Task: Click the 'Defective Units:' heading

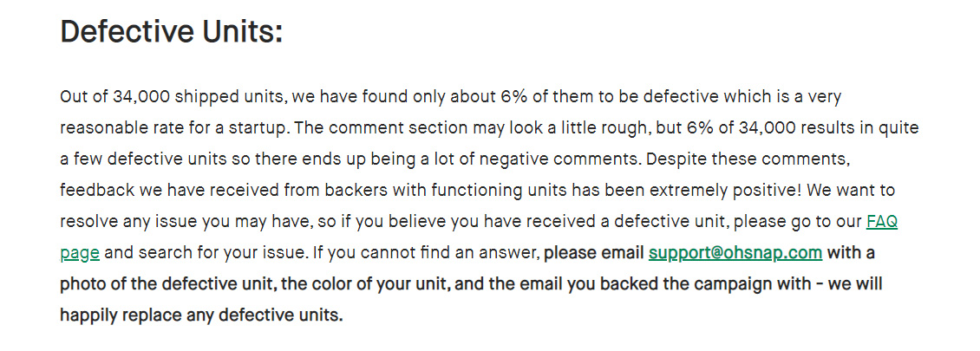Action: click(171, 31)
